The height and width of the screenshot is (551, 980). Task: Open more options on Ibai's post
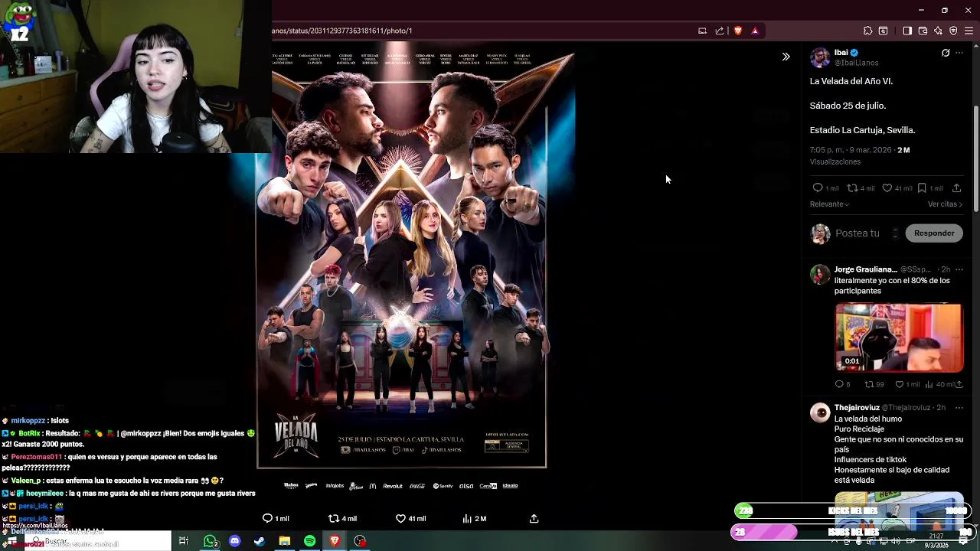point(959,53)
